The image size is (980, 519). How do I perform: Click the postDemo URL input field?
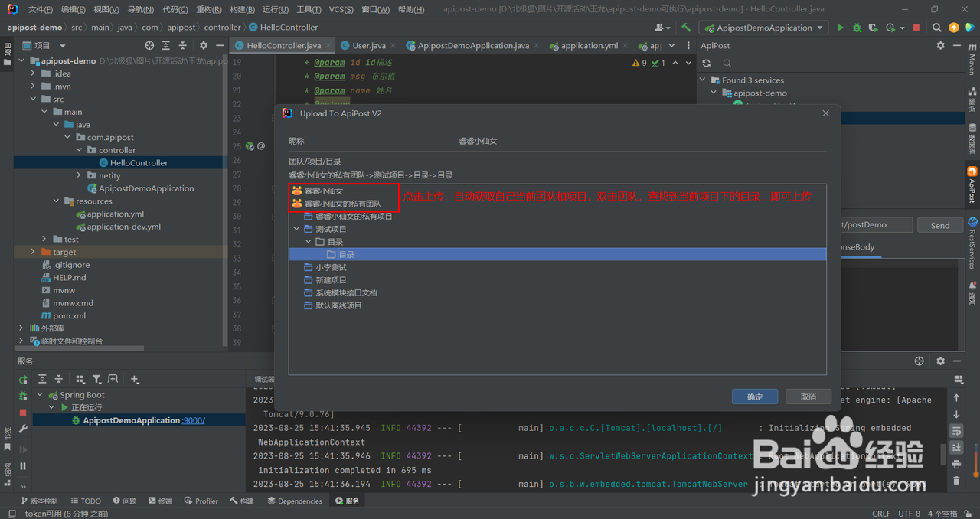876,225
